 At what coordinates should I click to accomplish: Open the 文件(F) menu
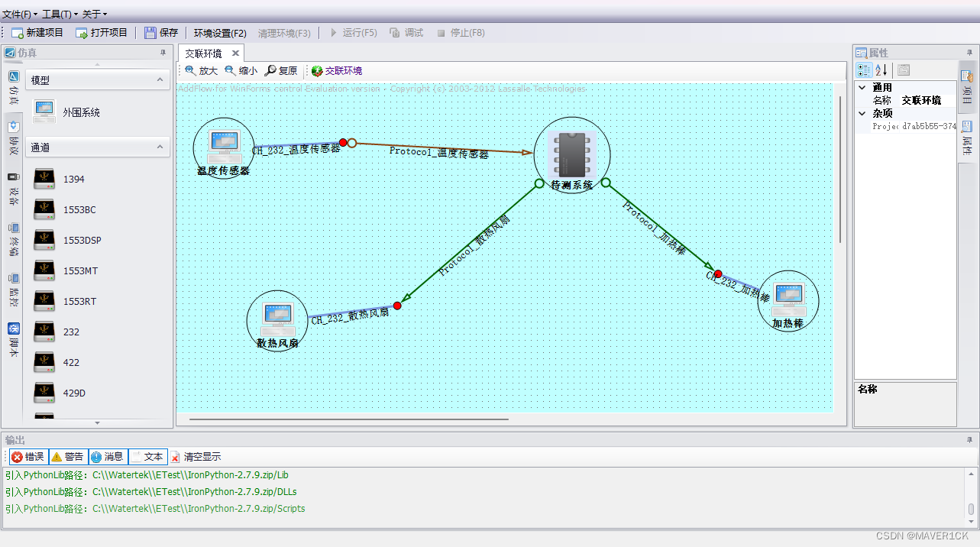coord(18,14)
